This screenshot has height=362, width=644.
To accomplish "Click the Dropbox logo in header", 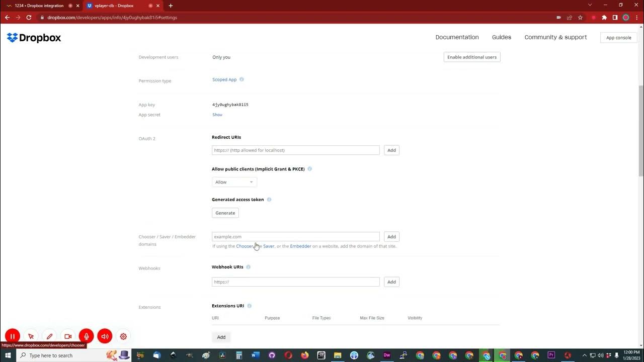I will click(x=34, y=38).
